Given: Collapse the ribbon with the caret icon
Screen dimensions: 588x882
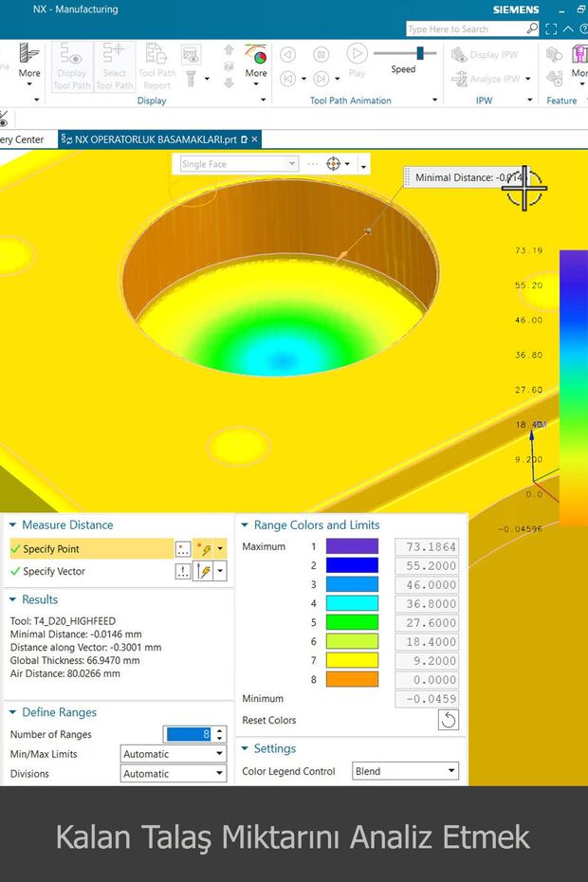Looking at the screenshot, I should pos(568,28).
